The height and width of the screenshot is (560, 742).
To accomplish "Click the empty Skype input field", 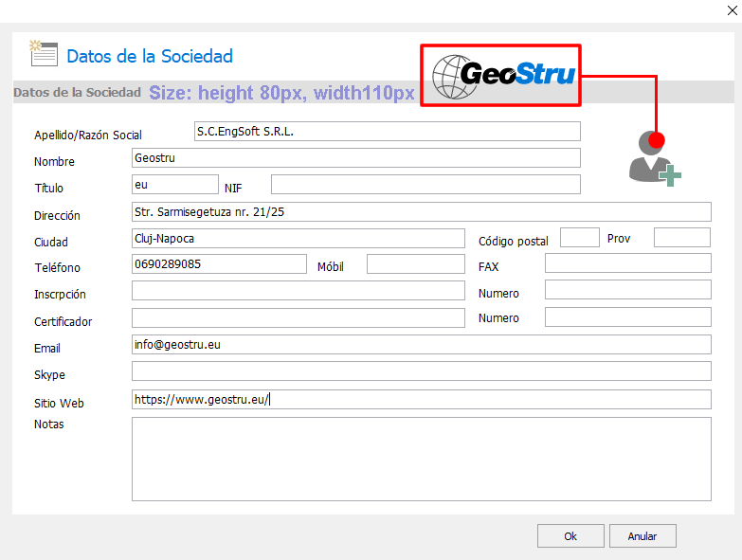I will [421, 370].
